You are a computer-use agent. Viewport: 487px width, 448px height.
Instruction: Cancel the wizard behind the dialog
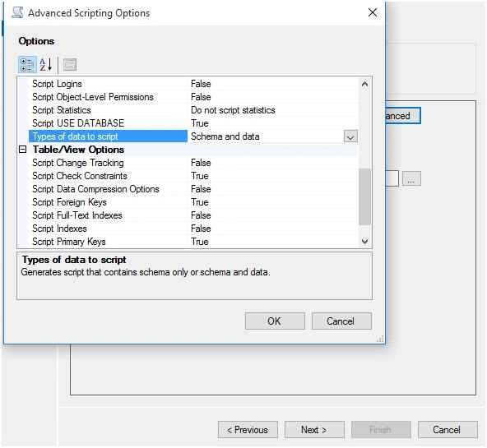tap(448, 430)
